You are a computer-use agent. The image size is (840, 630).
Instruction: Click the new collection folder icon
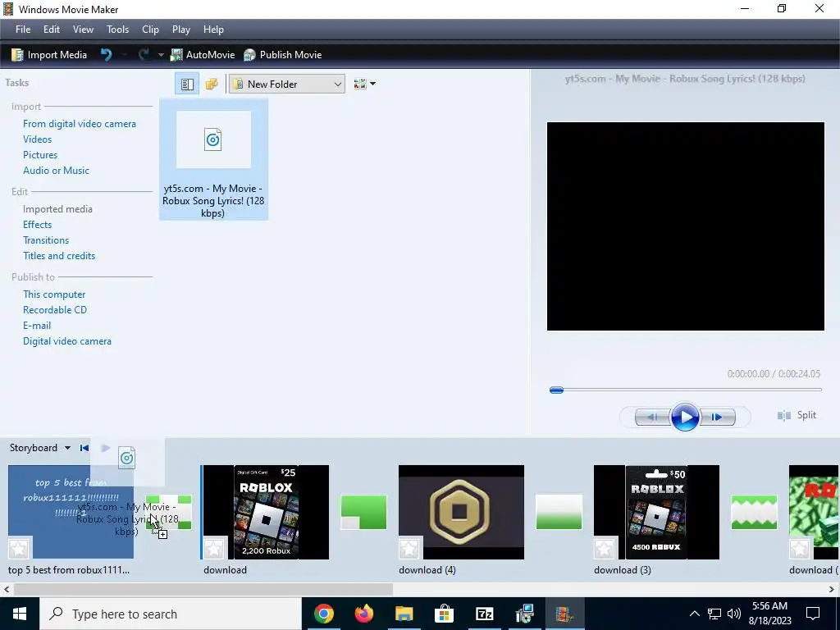coord(212,84)
